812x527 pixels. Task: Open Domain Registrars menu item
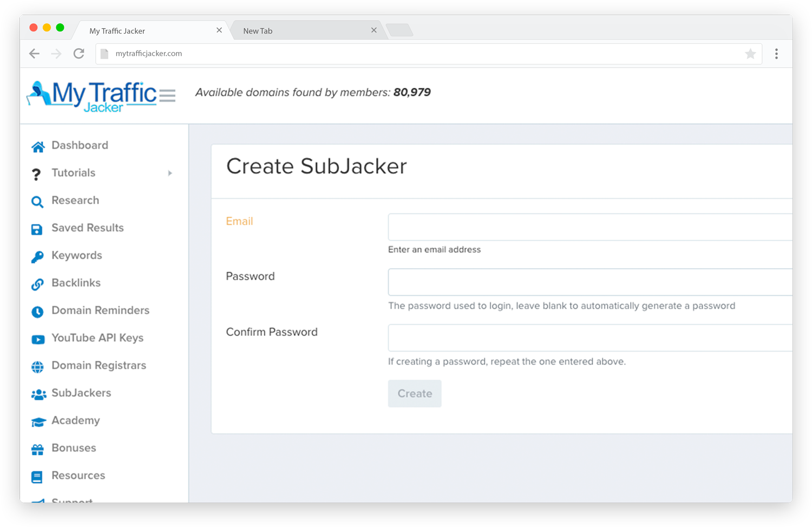(99, 366)
